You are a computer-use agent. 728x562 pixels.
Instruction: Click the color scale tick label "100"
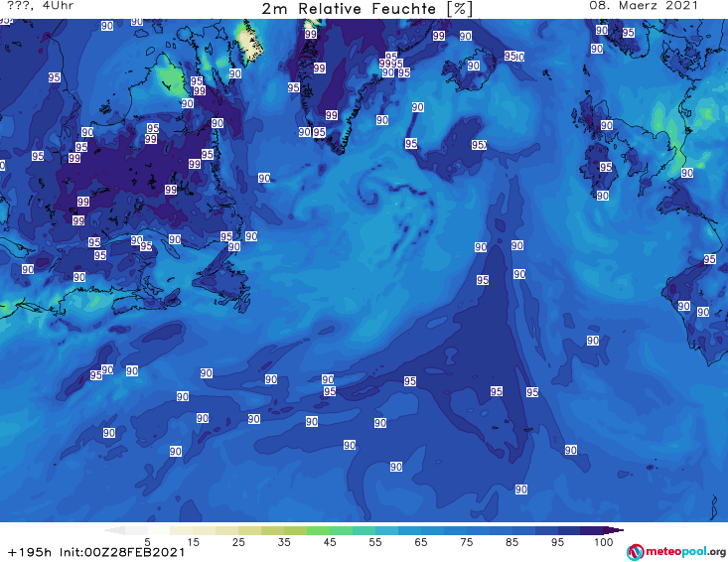pos(603,542)
